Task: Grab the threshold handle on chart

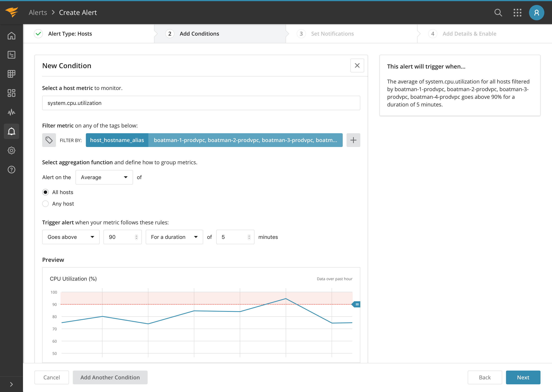Action: (x=356, y=304)
